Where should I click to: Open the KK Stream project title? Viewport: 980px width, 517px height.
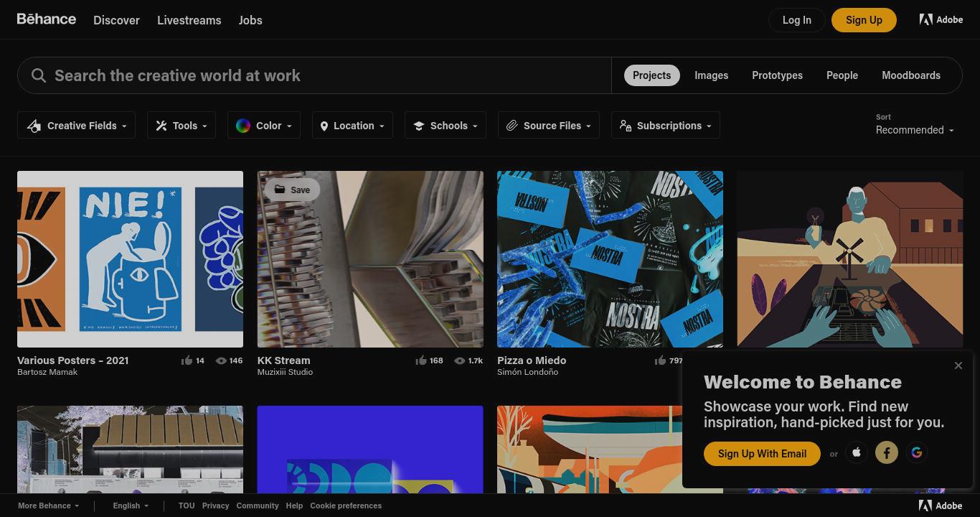tap(284, 360)
